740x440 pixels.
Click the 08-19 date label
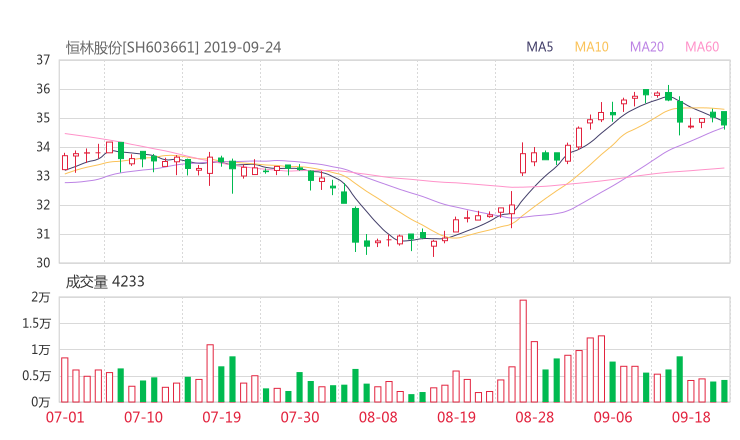point(456,417)
